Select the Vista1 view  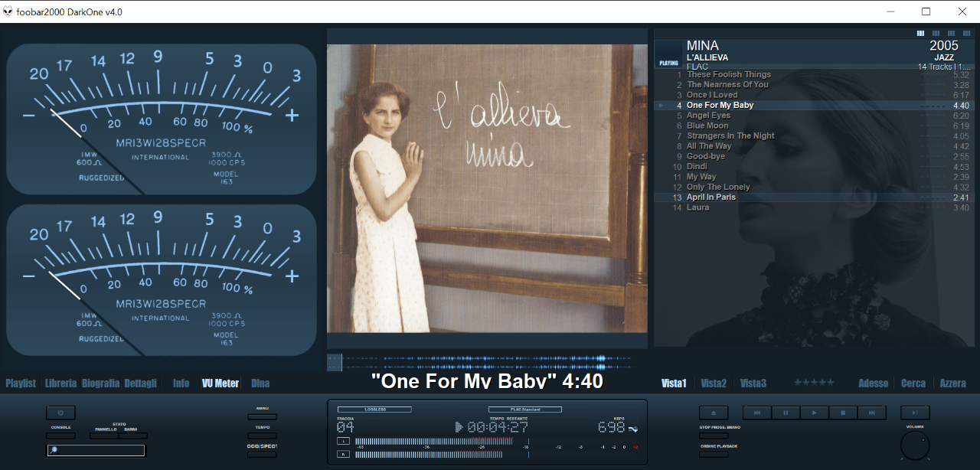pos(674,384)
